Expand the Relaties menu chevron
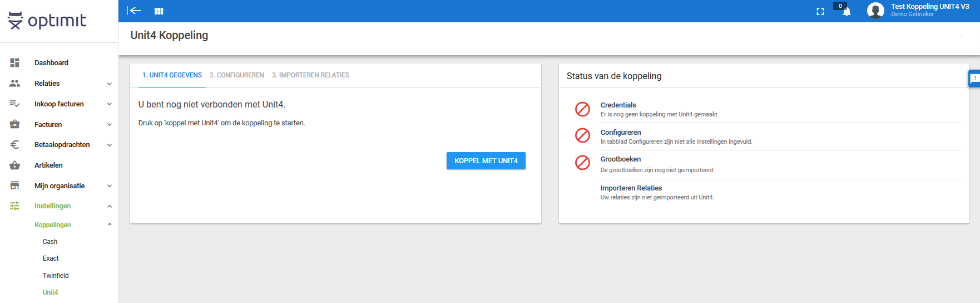This screenshot has height=303, width=980. coord(110,84)
